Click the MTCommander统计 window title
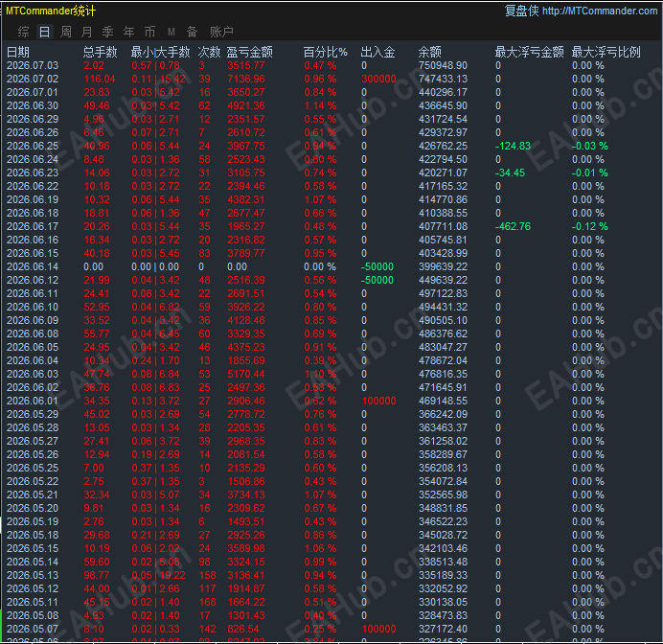663x644 pixels. click(x=51, y=11)
